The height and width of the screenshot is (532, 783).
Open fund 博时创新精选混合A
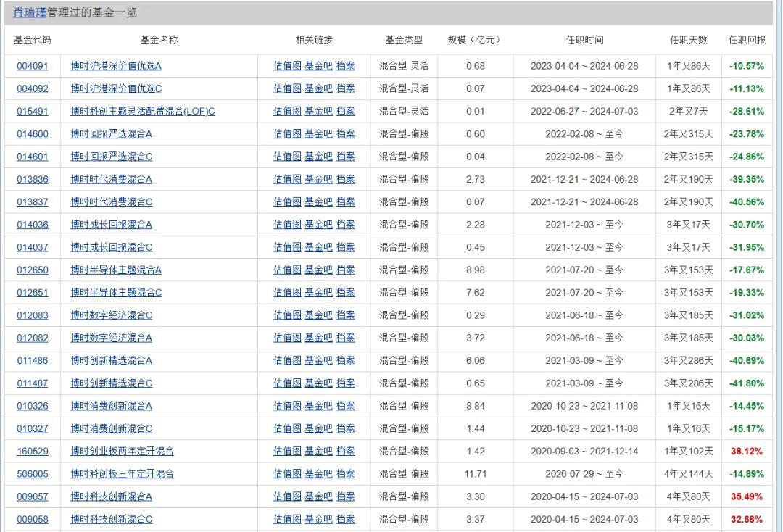pos(112,361)
